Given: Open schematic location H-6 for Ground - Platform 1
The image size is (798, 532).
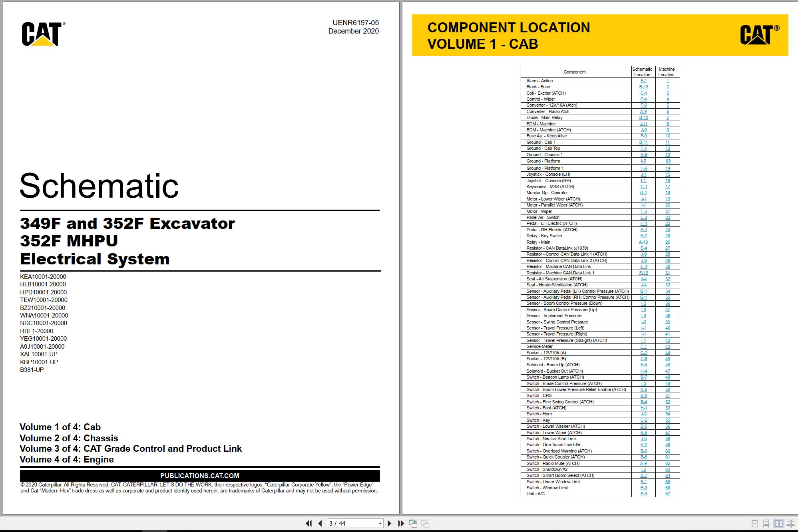Looking at the screenshot, I should 643,168.
